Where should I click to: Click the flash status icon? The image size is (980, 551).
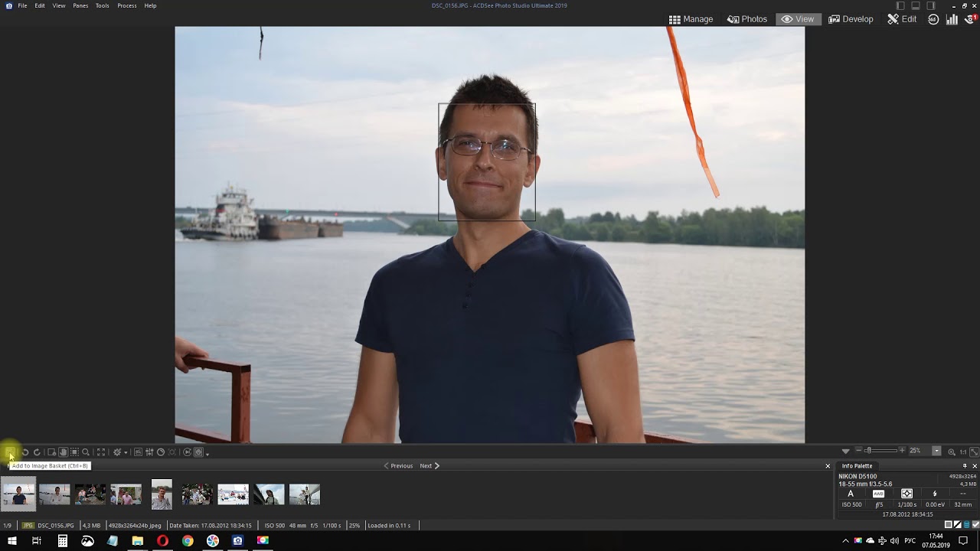[x=935, y=494]
